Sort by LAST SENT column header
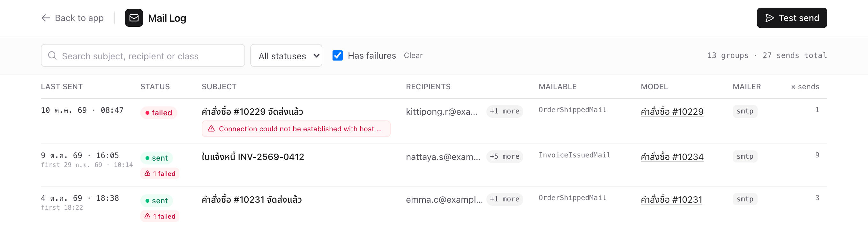 pyautogui.click(x=62, y=86)
